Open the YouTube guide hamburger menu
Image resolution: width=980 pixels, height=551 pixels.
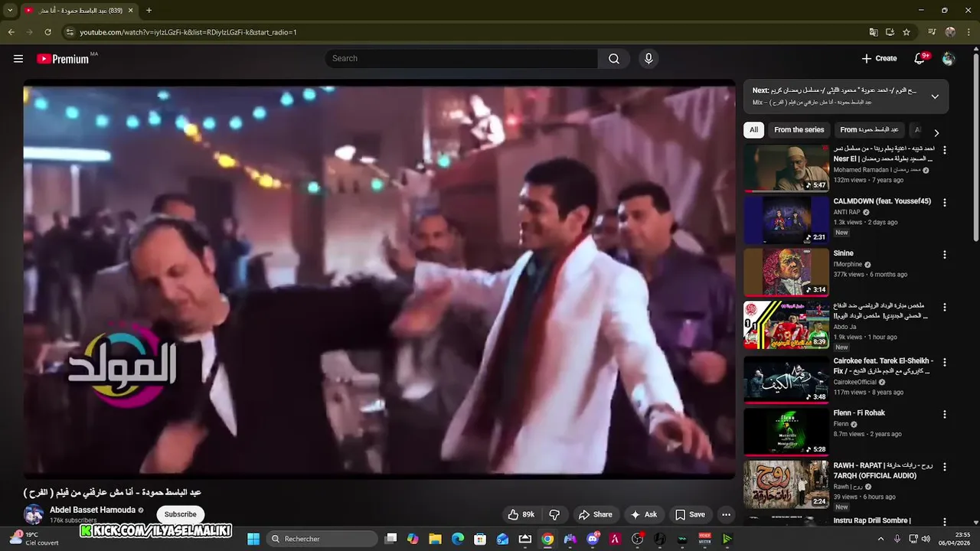18,59
